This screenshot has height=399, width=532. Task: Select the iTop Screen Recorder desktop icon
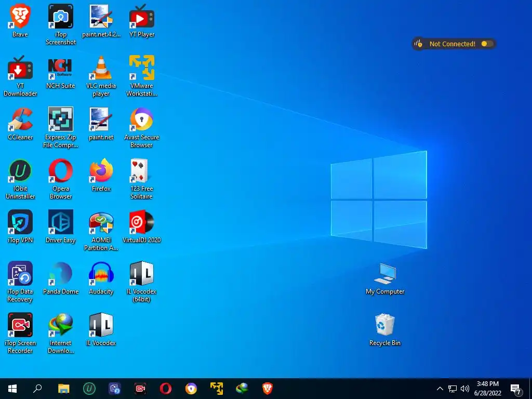(20, 333)
